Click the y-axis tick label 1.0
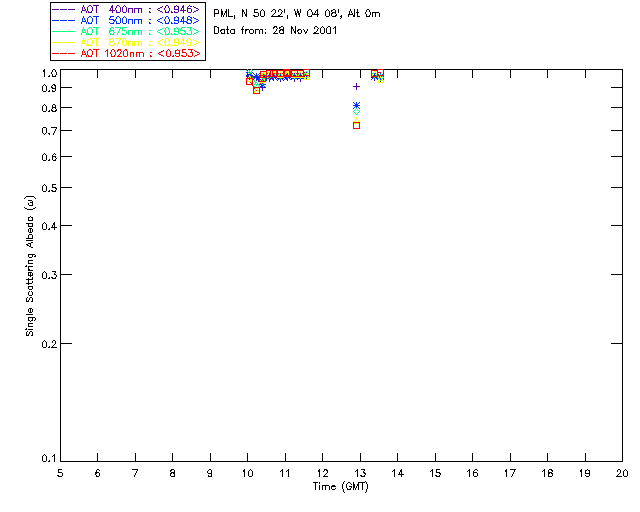Viewport: 640px width, 512px height. click(49, 73)
